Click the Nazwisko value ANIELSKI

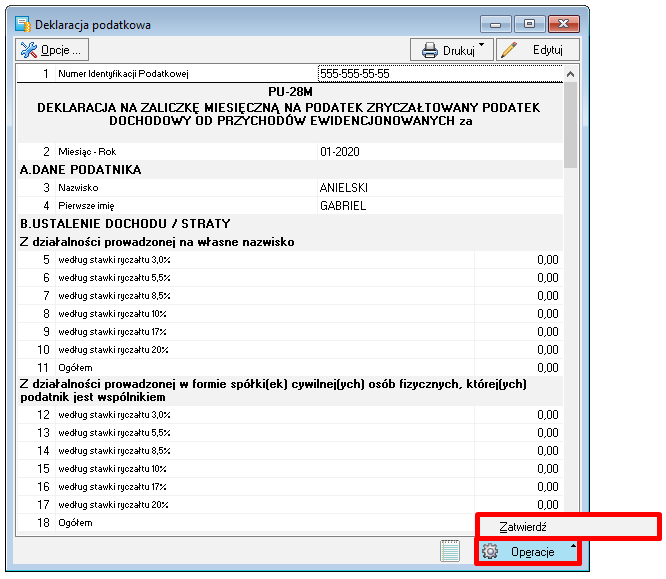click(x=440, y=187)
